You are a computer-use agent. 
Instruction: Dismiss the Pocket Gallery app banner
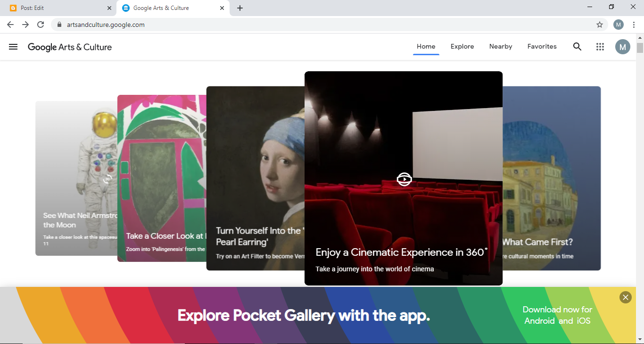coord(626,297)
